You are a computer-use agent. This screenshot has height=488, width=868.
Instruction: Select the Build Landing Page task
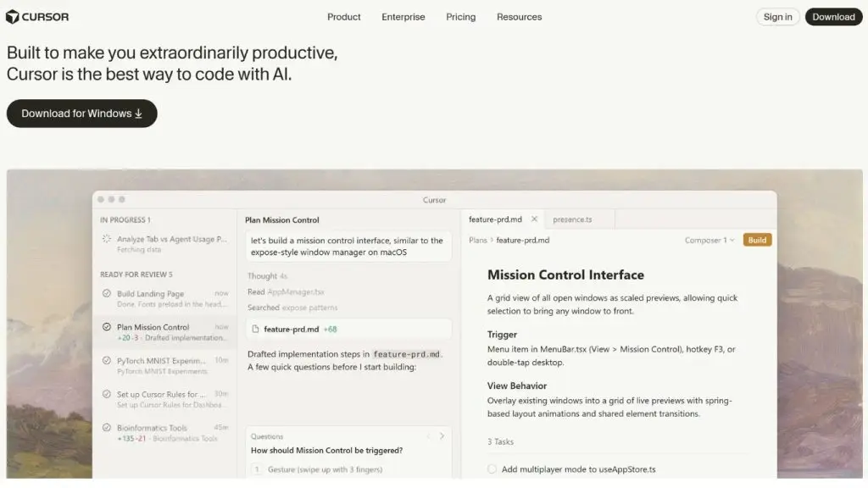[165, 299]
